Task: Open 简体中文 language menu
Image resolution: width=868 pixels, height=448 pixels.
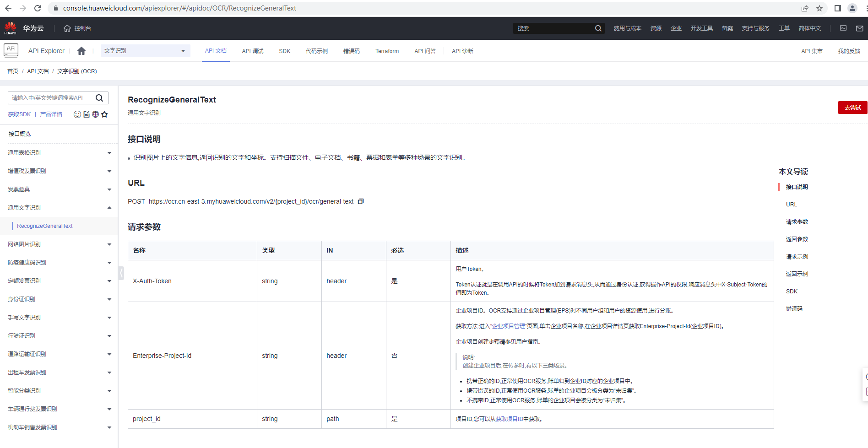Action: click(x=810, y=28)
